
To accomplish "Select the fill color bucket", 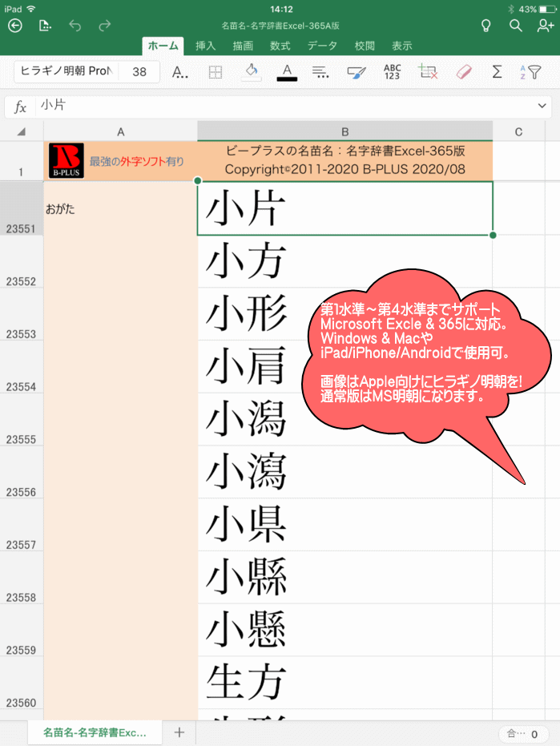I will 252,72.
